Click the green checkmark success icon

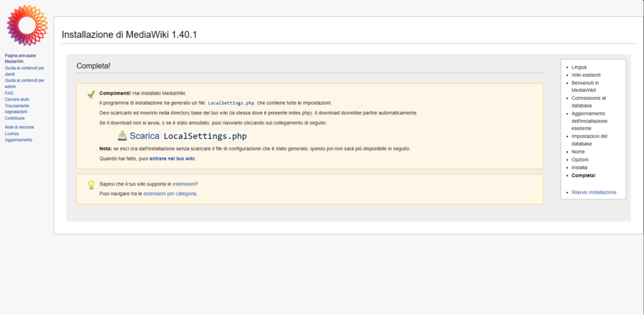91,94
